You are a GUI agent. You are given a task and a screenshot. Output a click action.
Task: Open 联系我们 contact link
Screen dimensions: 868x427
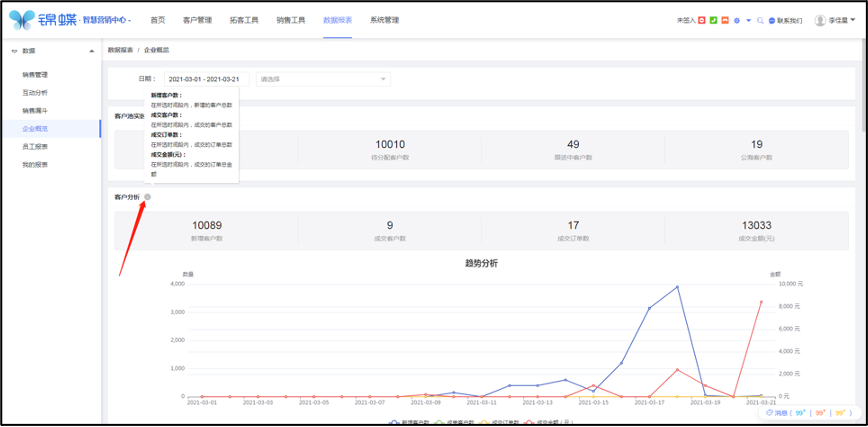pyautogui.click(x=785, y=20)
